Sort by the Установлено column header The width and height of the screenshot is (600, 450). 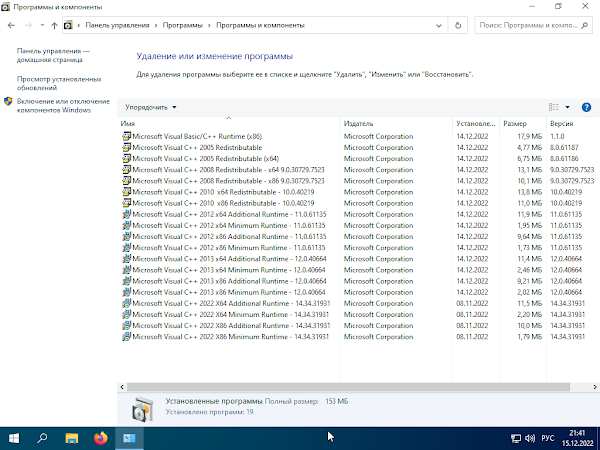click(476, 124)
